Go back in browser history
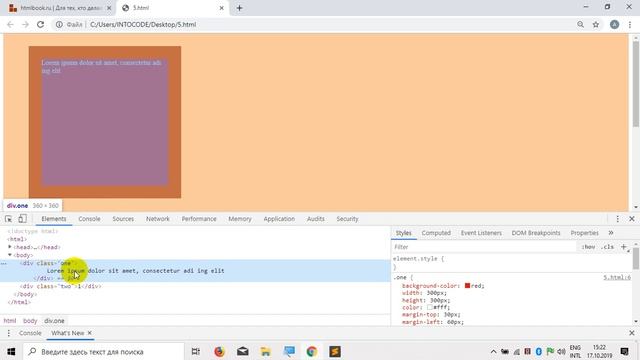Screen dimensions: 640x360 10,24
